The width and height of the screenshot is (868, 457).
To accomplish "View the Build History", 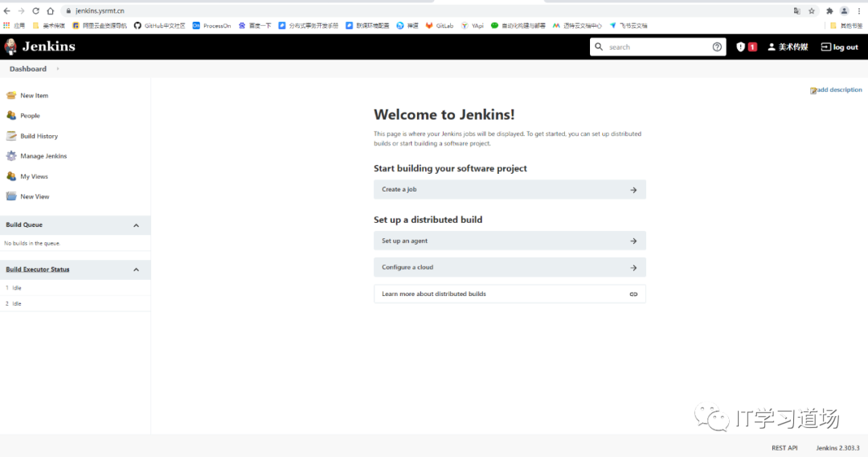I will click(39, 136).
